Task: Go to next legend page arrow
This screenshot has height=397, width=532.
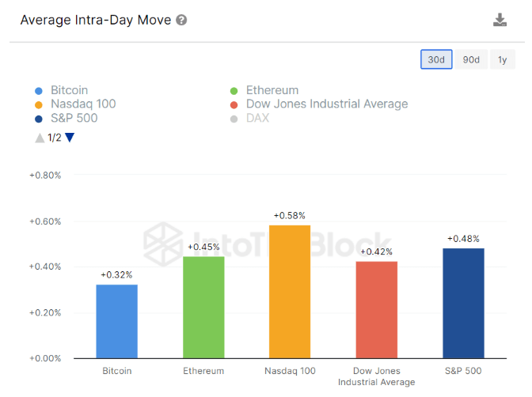Action: pyautogui.click(x=70, y=138)
